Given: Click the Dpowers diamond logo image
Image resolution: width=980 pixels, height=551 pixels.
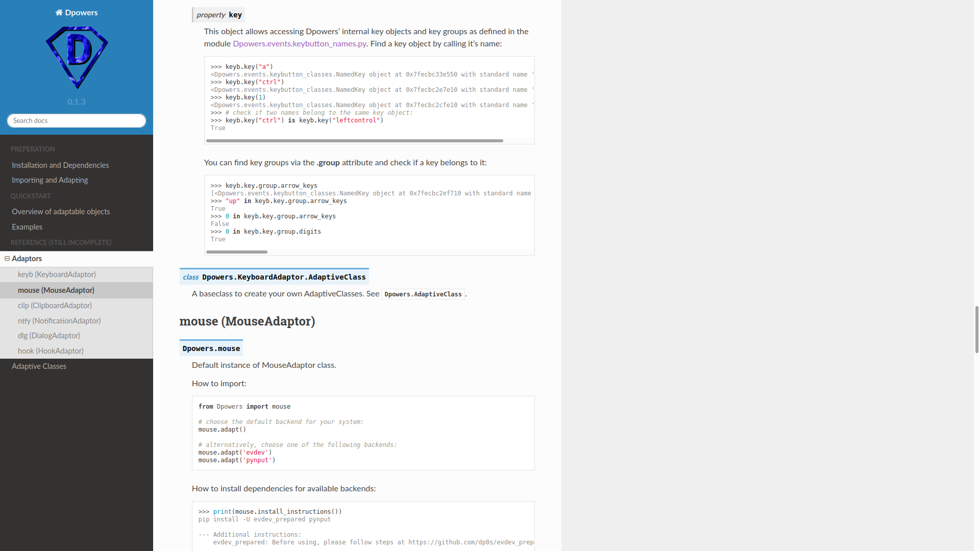Looking at the screenshot, I should click(x=77, y=58).
